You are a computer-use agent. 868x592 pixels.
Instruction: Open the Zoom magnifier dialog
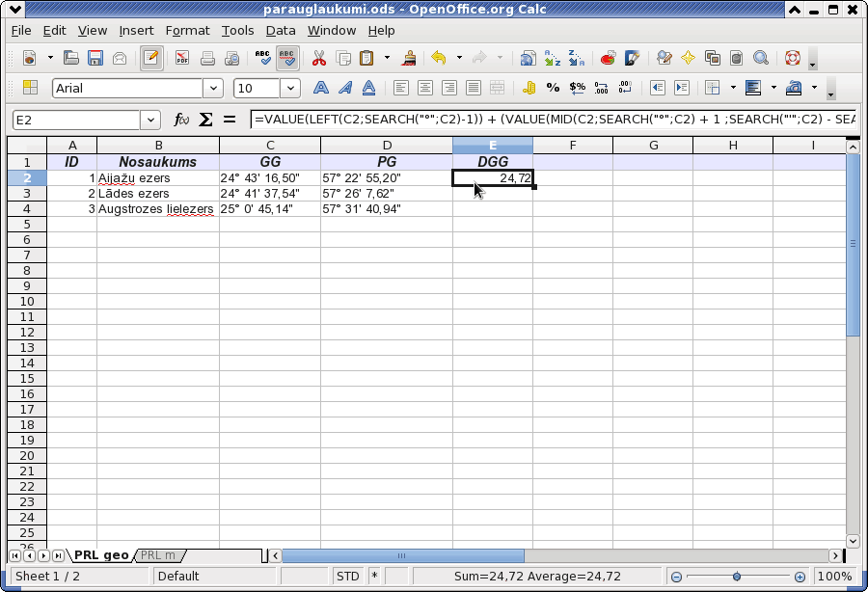[x=761, y=58]
